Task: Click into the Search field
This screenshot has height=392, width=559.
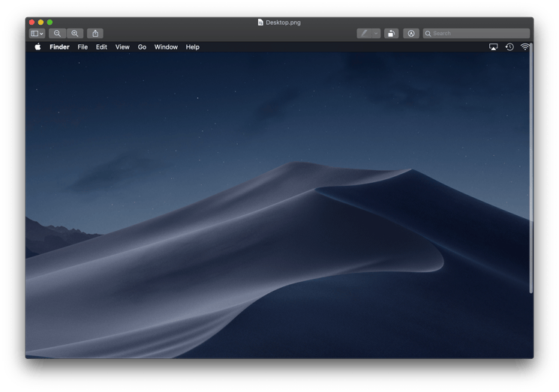Action: click(476, 34)
